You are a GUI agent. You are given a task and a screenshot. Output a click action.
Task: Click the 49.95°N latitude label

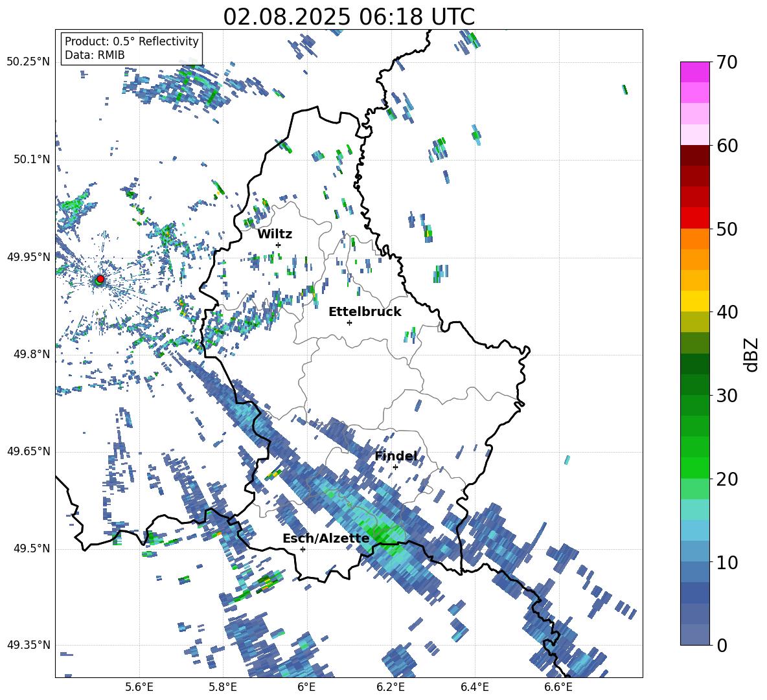29,256
